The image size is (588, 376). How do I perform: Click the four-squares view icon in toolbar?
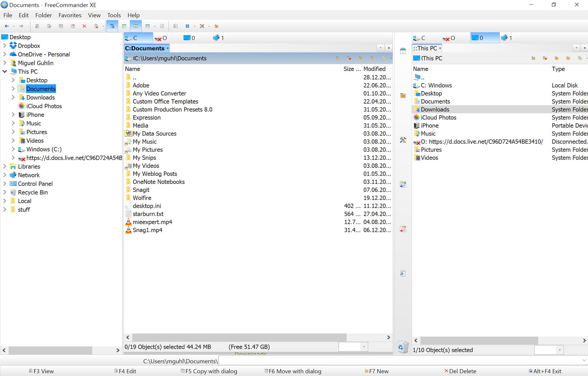[187, 26]
